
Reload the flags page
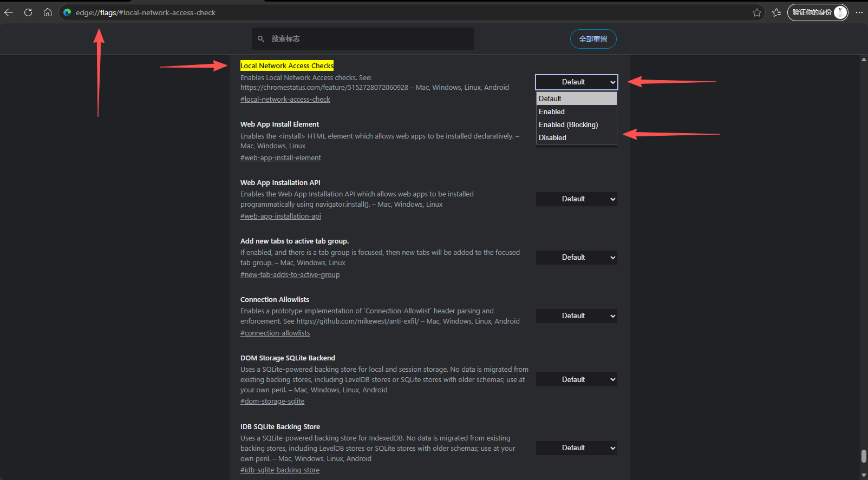(28, 12)
